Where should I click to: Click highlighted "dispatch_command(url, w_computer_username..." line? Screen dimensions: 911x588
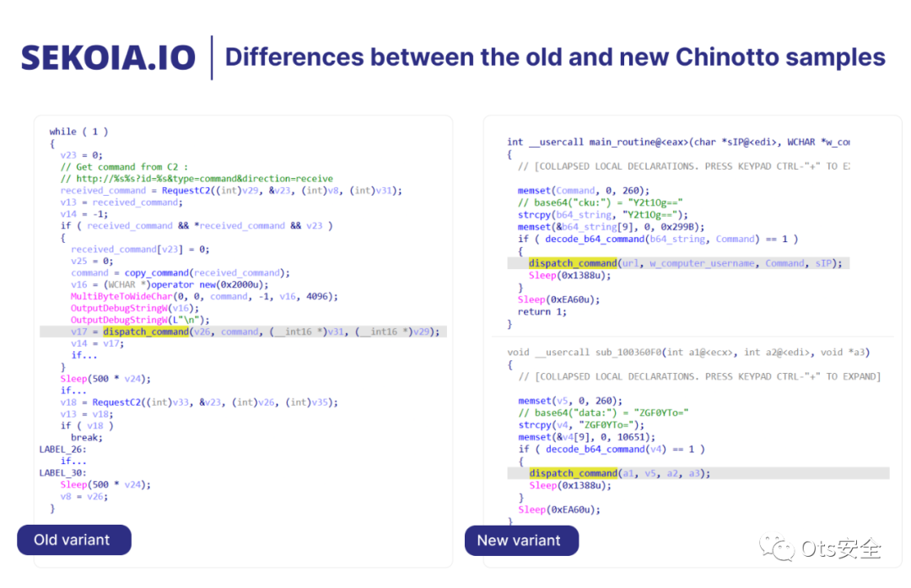pyautogui.click(x=678, y=263)
